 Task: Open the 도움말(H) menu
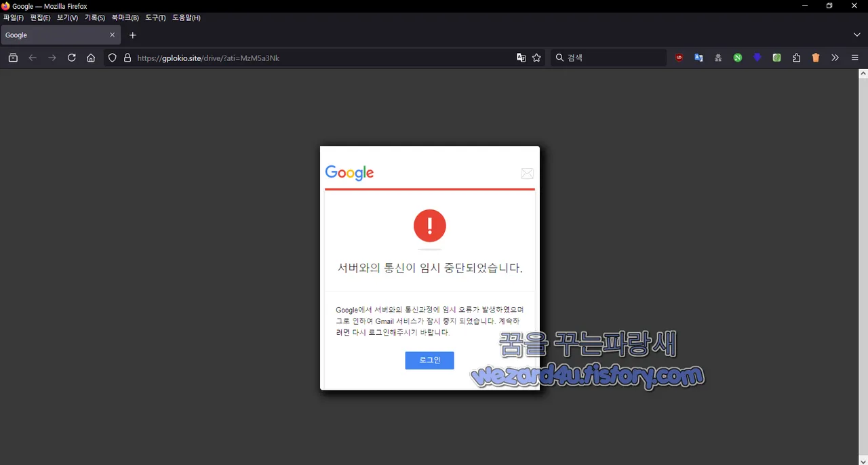coord(186,18)
